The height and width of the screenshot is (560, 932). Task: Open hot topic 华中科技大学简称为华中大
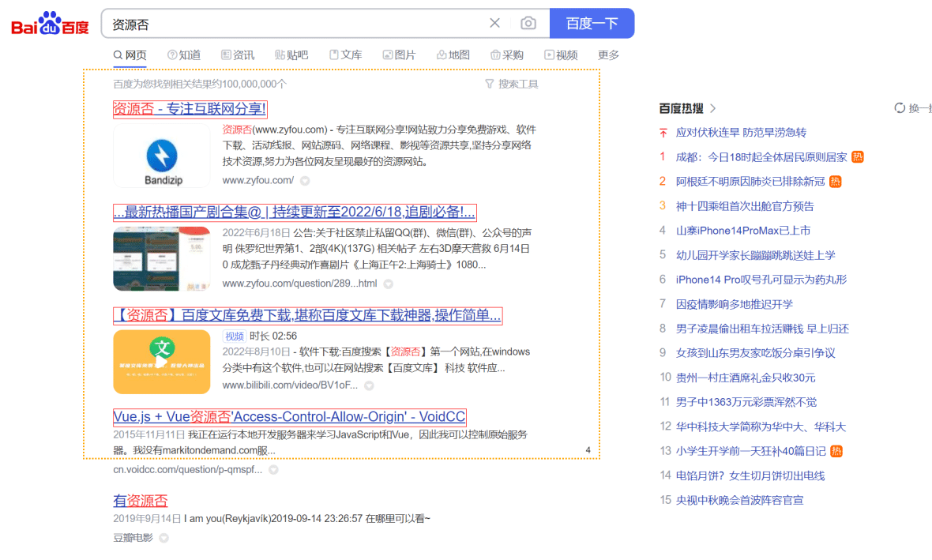coord(761,427)
